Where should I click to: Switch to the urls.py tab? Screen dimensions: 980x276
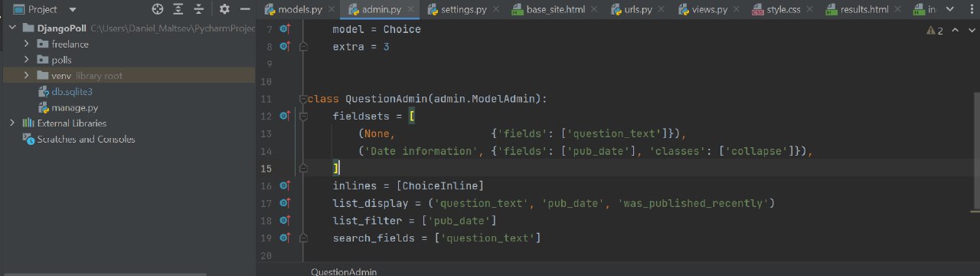632,10
